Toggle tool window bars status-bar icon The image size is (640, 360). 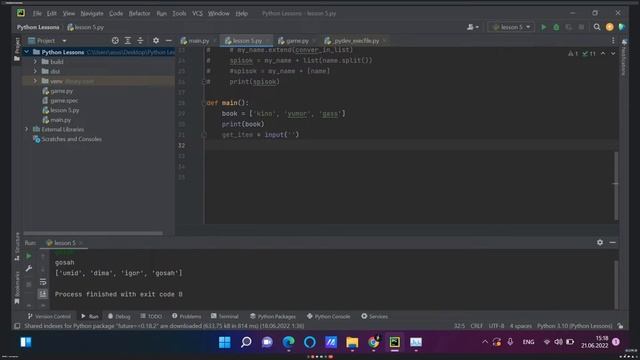[x=17, y=326]
